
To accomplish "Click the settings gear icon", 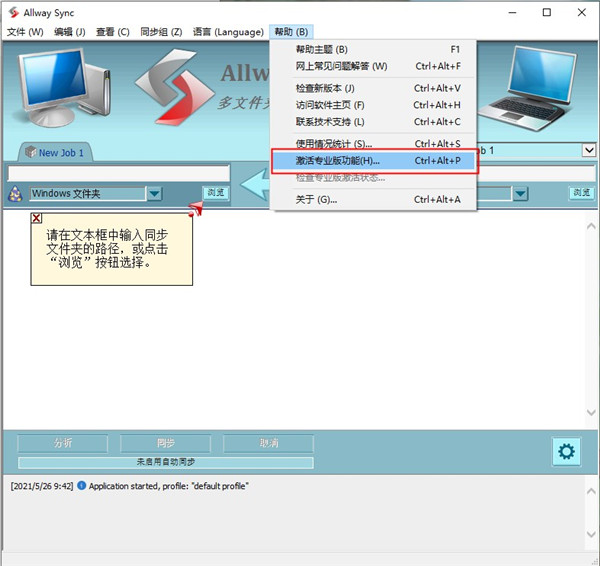I will tap(567, 452).
